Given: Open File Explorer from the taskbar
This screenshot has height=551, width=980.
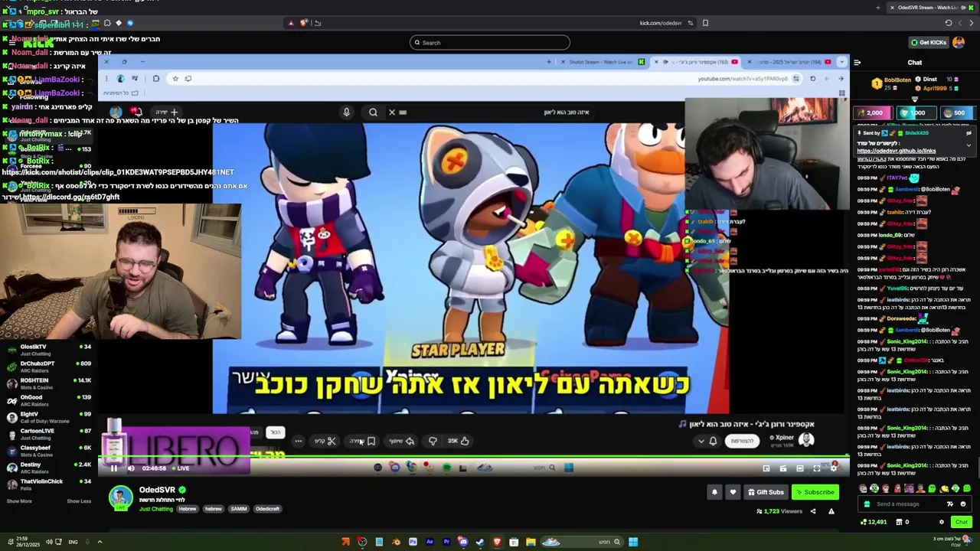Looking at the screenshot, I should [531, 542].
